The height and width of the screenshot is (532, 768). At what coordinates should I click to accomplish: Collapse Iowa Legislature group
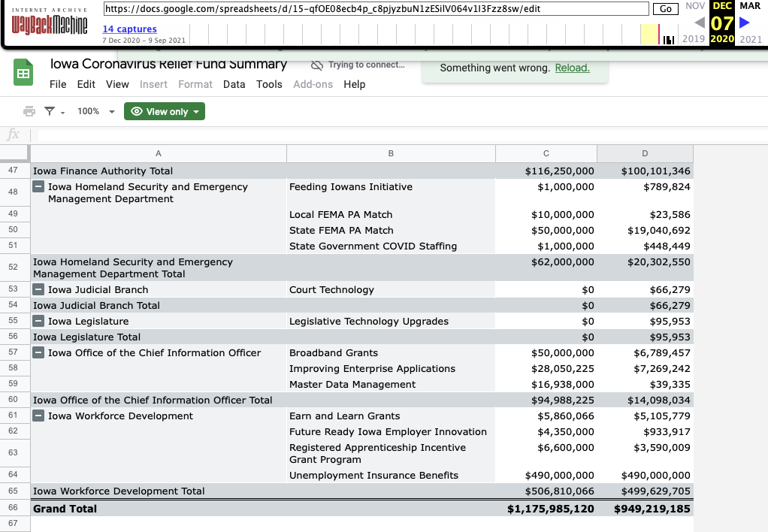click(x=38, y=321)
